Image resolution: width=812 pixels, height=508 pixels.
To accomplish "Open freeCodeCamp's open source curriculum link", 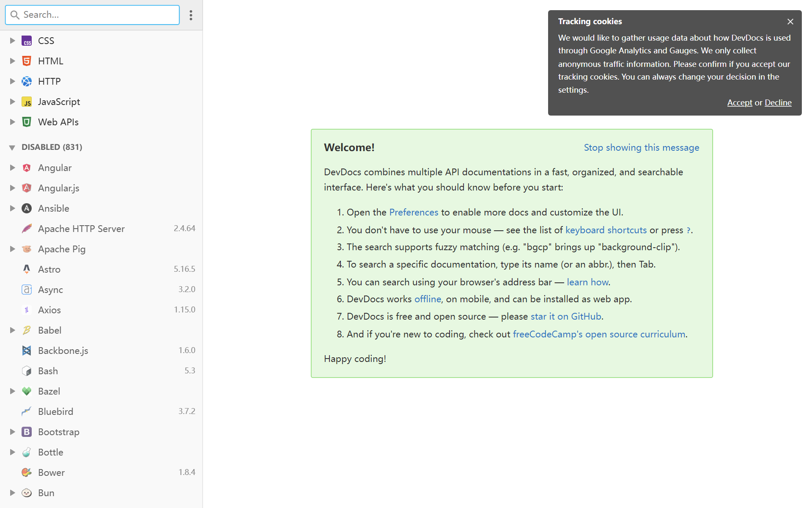I will [x=599, y=334].
